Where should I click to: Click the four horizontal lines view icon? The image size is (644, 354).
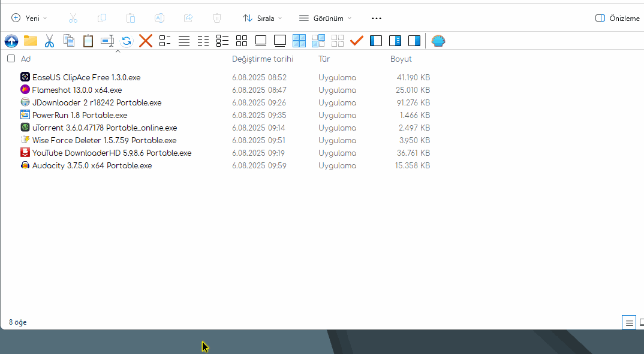tap(184, 41)
